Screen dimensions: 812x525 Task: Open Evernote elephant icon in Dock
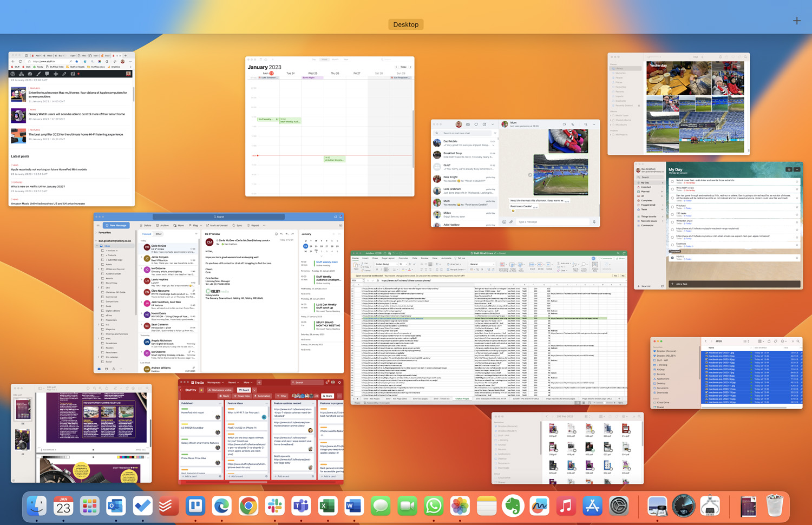(513, 506)
